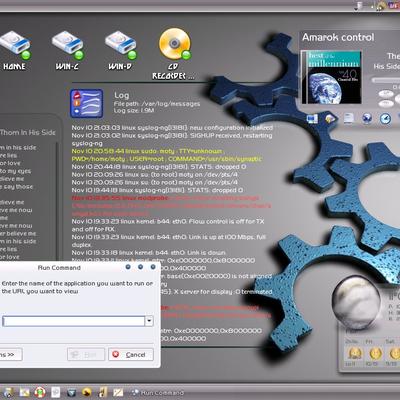Click the yellow desktop icon in taskbar
Viewport: 400px width, 400px height.
[24, 392]
